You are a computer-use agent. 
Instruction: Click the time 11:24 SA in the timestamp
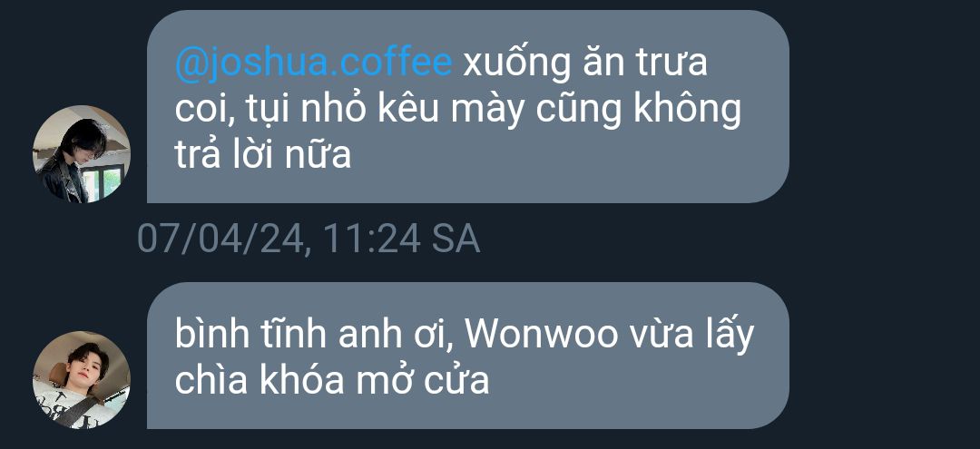coord(401,239)
